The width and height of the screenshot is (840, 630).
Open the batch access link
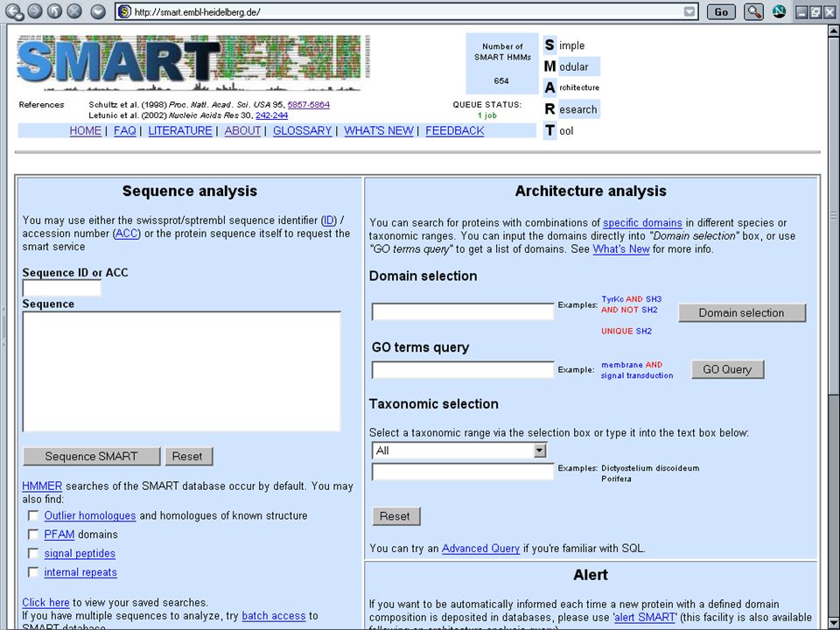(274, 616)
